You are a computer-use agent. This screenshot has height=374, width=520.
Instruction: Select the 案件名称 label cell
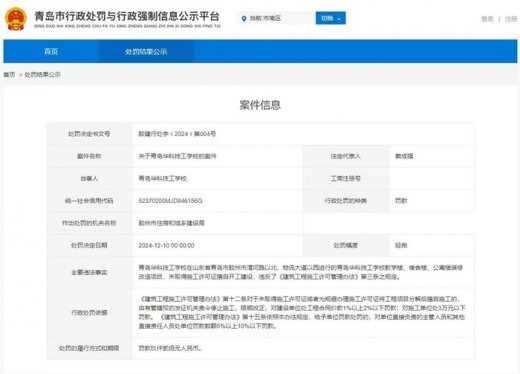[x=89, y=156]
